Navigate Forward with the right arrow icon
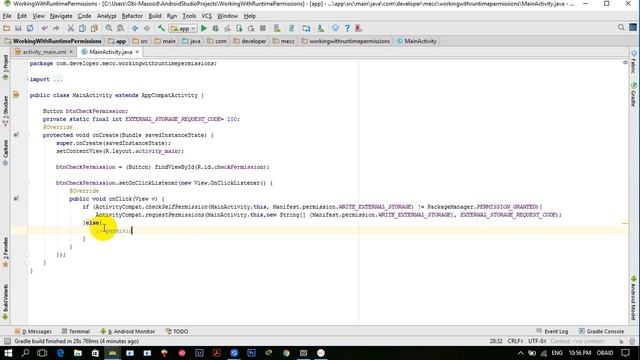Viewport: 640px width, 360px height. click(x=147, y=28)
